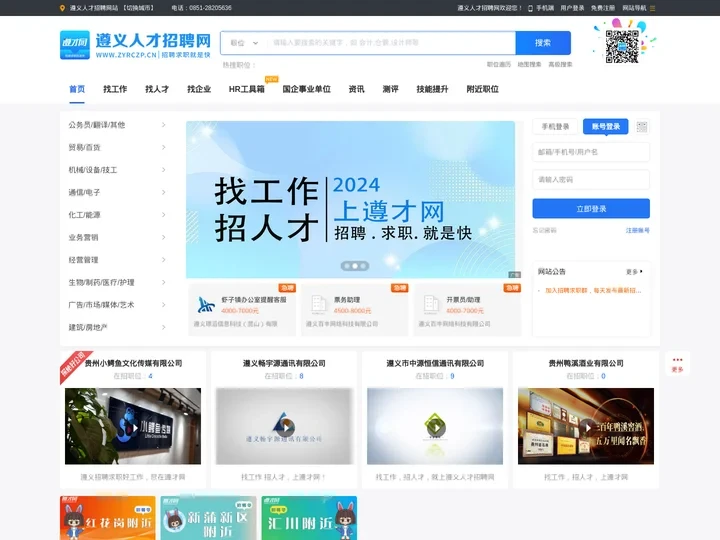This screenshot has height=540, width=720.
Task: Open 更多 next to 网站公告
Action: click(x=634, y=272)
